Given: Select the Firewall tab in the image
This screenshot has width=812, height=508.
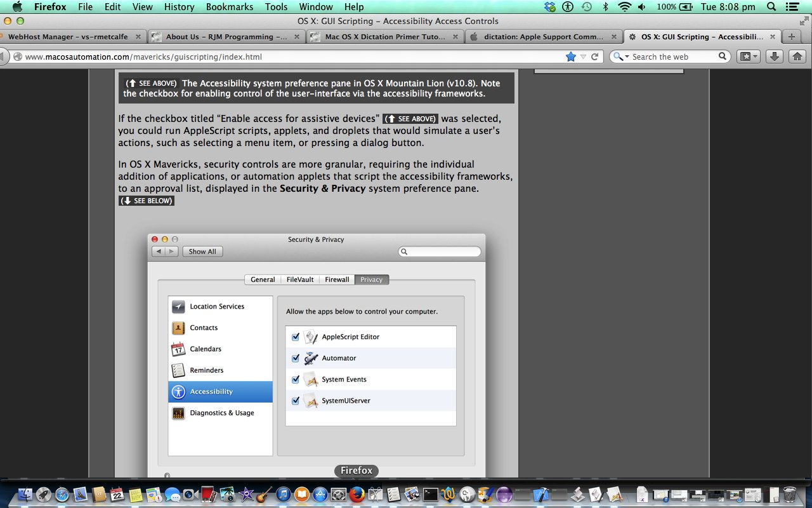Looking at the screenshot, I should click(337, 279).
